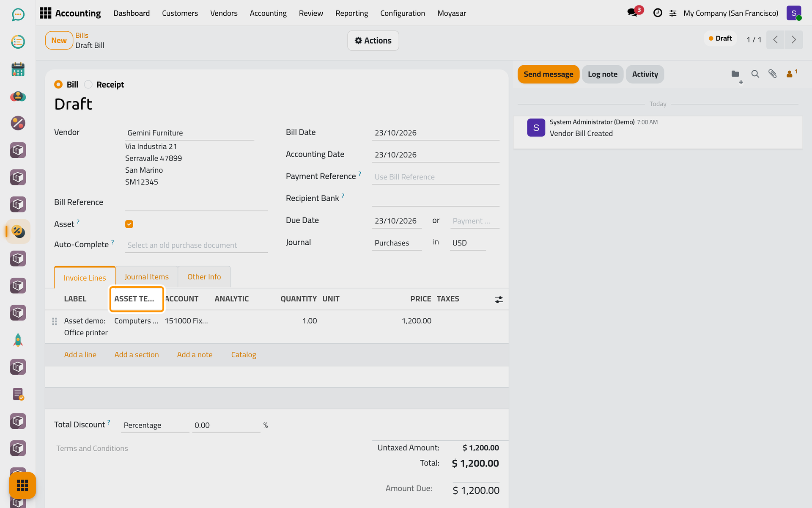Click the Bill Reference input field

coord(196,203)
